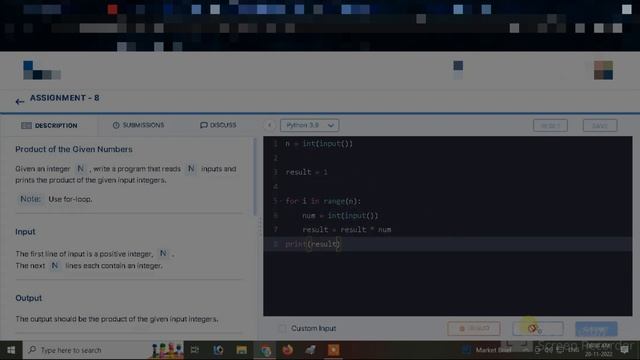
Task: Click the 'Product of the Given Numbers' heading
Action: (74, 149)
